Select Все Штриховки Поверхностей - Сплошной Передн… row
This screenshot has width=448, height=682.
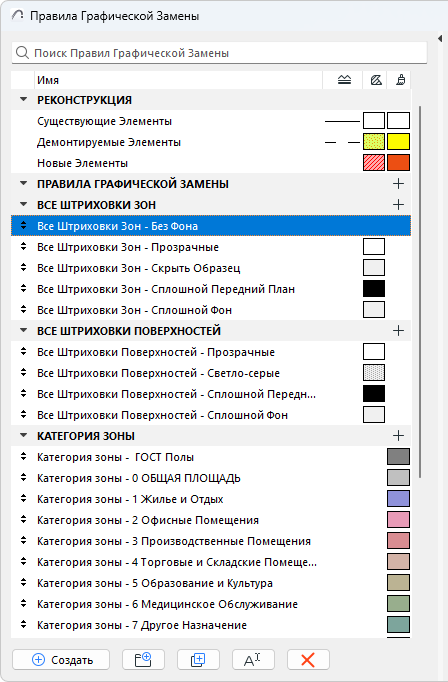point(211,394)
